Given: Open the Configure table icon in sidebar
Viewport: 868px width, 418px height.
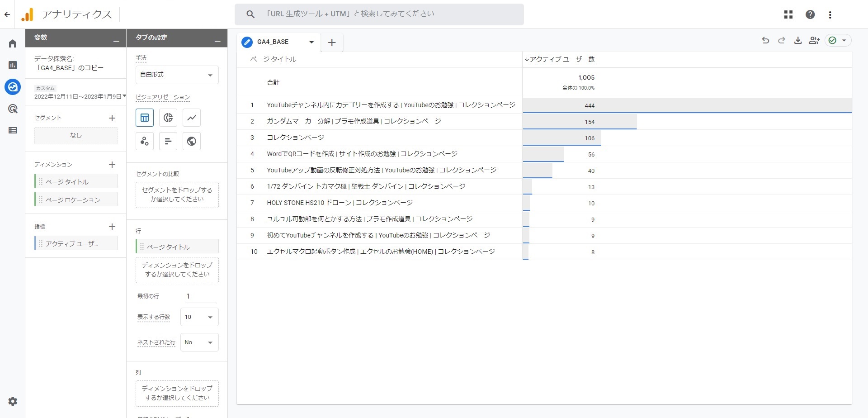Looking at the screenshot, I should pos(13,130).
